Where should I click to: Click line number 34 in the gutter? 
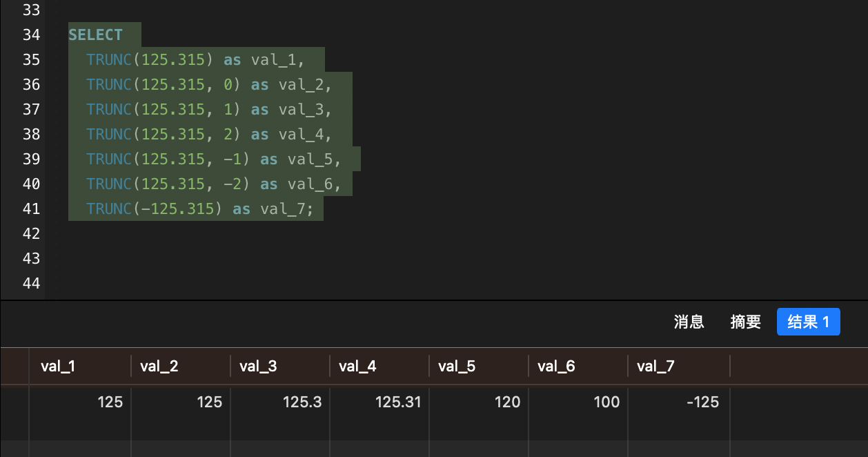pyautogui.click(x=32, y=35)
